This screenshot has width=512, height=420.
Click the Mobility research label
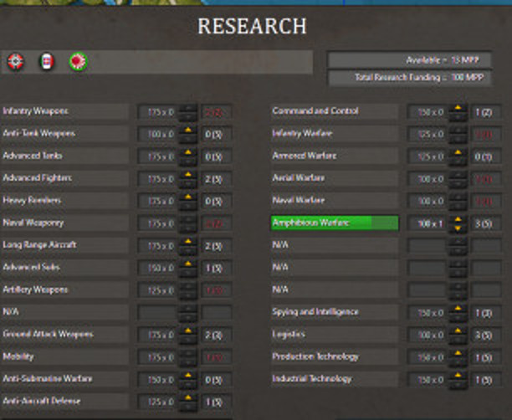point(18,356)
